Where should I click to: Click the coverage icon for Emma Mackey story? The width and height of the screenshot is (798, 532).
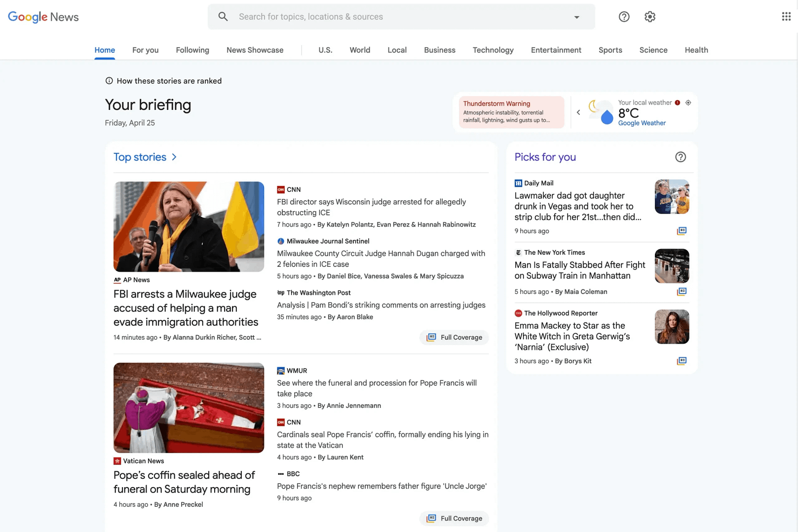point(682,361)
